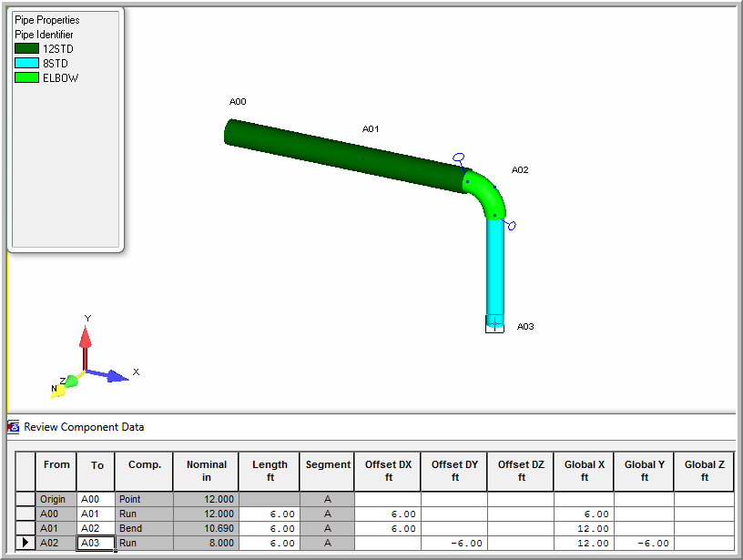Click the A03 node label in model
Screen dimensions: 743x560
pyautogui.click(x=525, y=326)
